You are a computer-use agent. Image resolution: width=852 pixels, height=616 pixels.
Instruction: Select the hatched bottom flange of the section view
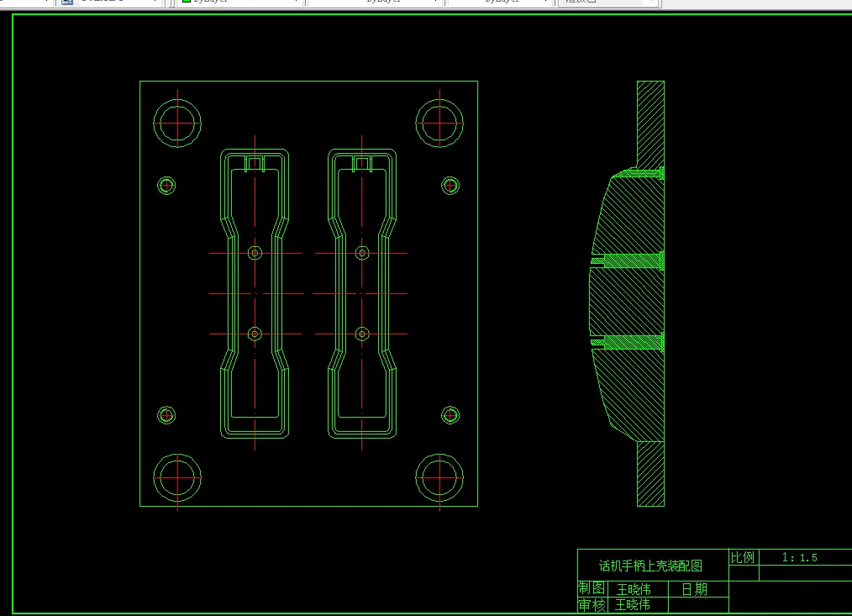(650, 473)
